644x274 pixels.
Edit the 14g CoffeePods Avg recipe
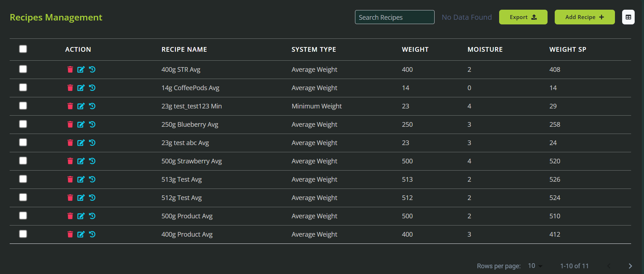pos(81,88)
